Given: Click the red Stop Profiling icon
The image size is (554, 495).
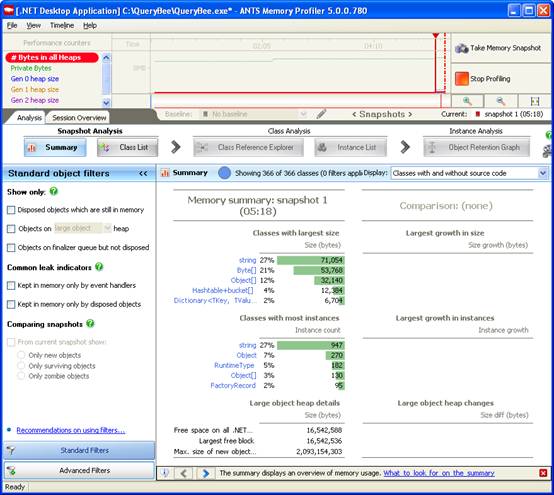Looking at the screenshot, I should point(461,78).
